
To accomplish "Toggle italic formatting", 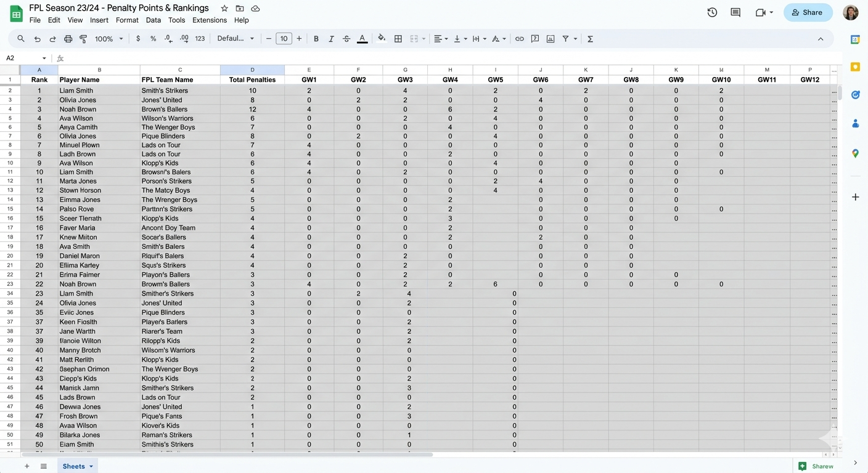I will coord(331,39).
